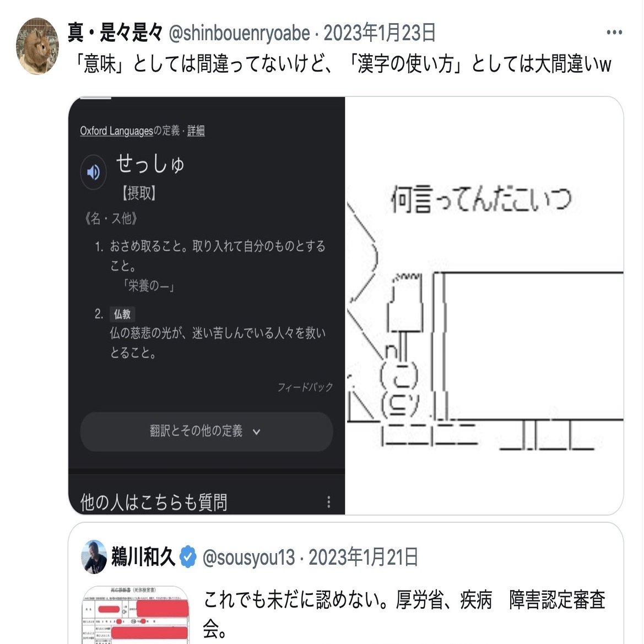Click the 2023年1月21日 quoted tweet date
The image size is (644, 644).
(x=364, y=558)
